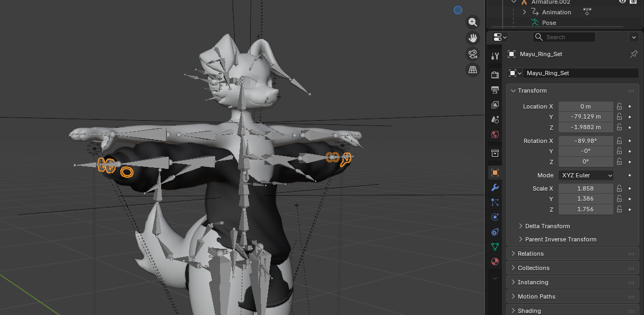Click the Properties search field
The width and height of the screenshot is (644, 315).
click(564, 37)
